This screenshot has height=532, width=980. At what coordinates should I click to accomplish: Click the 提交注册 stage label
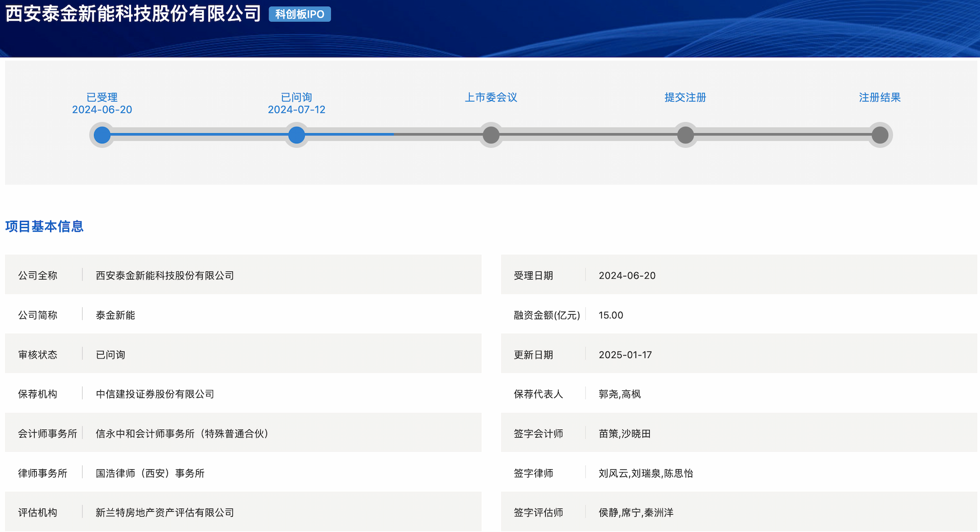pos(685,97)
